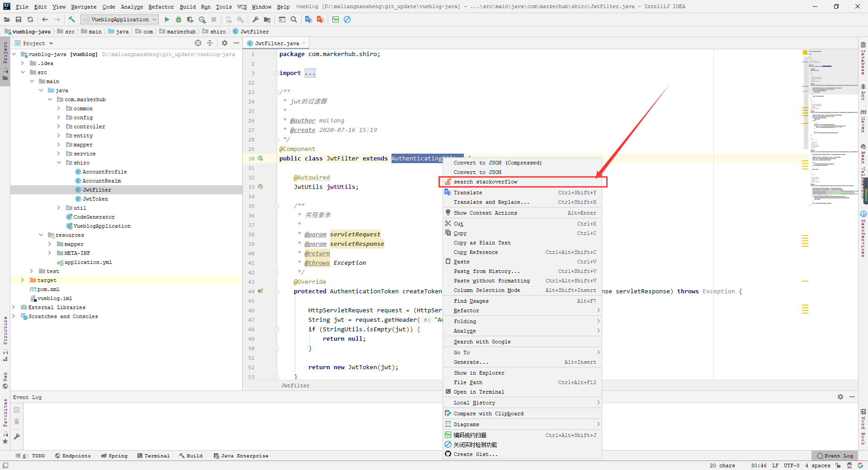Choose Copy Reference in the context menu
Image resolution: width=868 pixels, height=470 pixels.
coord(522,252)
